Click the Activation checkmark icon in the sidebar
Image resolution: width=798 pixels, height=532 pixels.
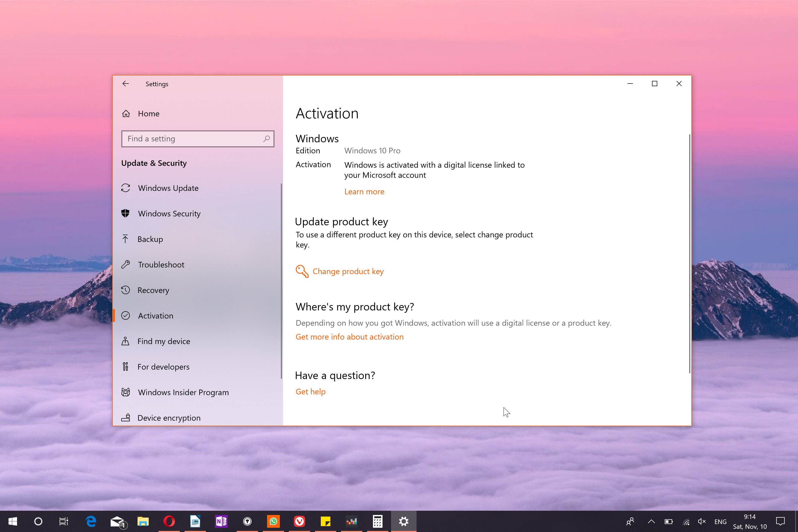[x=126, y=315]
